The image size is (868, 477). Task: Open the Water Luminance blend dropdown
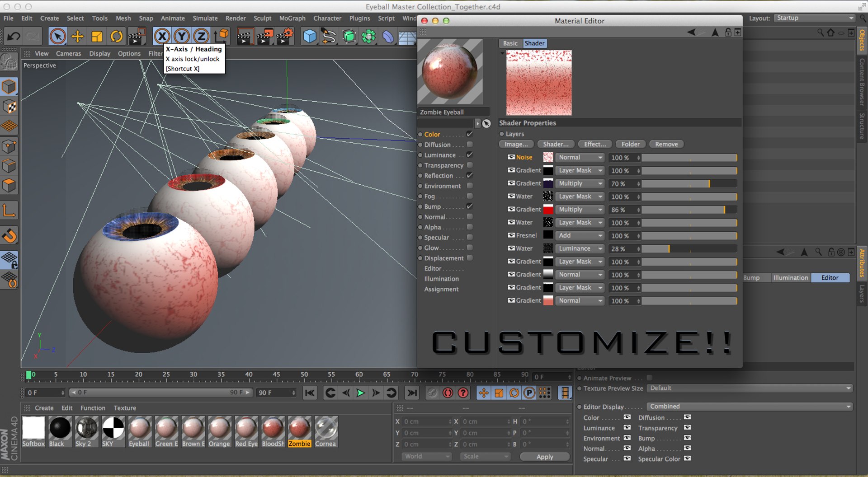click(x=580, y=249)
